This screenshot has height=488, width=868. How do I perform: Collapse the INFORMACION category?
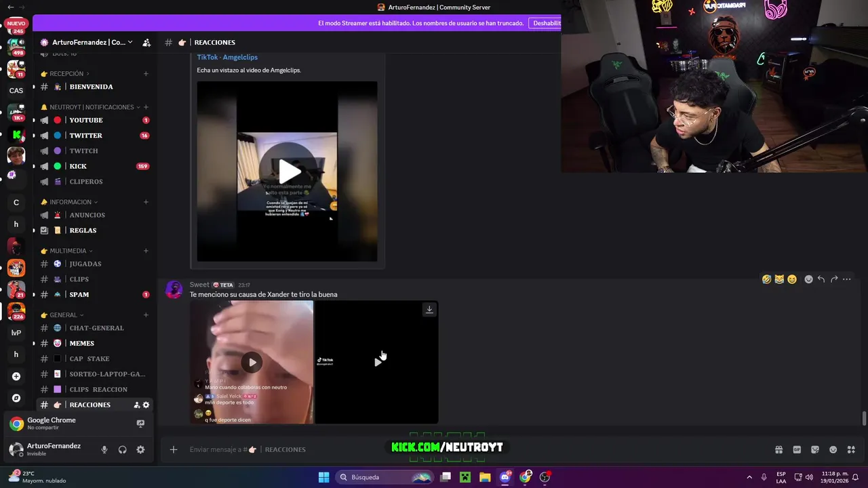point(70,202)
